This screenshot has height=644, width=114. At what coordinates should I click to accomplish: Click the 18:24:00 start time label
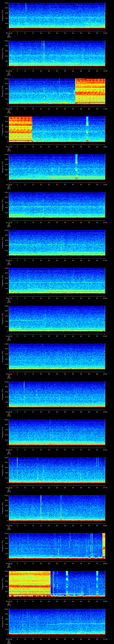click(x=9, y=412)
